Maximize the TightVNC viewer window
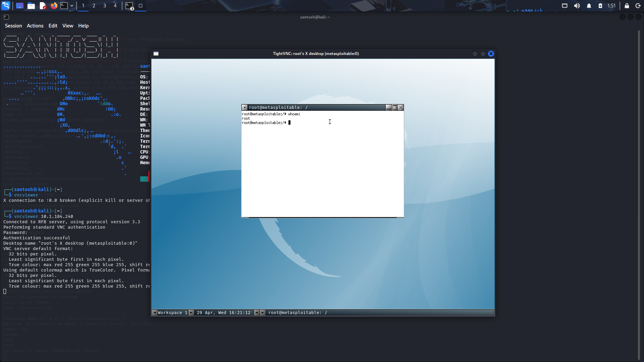644x362 pixels. (483, 54)
